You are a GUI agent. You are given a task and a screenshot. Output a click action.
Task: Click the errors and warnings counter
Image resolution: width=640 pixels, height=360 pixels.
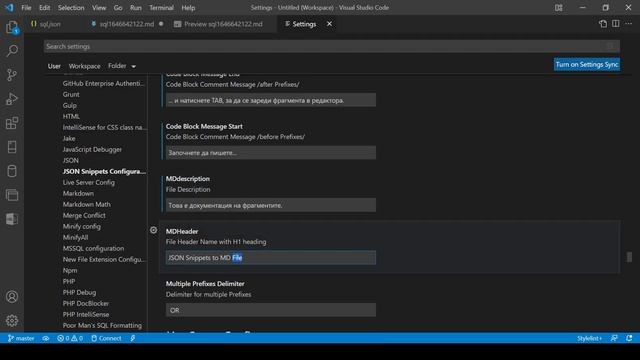coord(70,338)
